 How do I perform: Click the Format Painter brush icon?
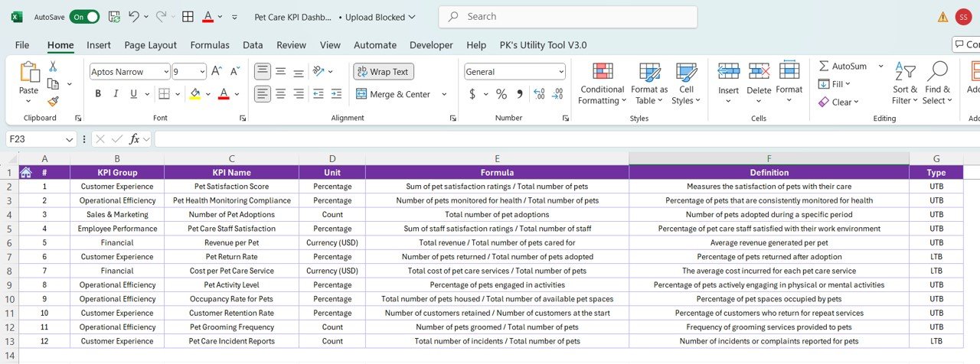53,101
